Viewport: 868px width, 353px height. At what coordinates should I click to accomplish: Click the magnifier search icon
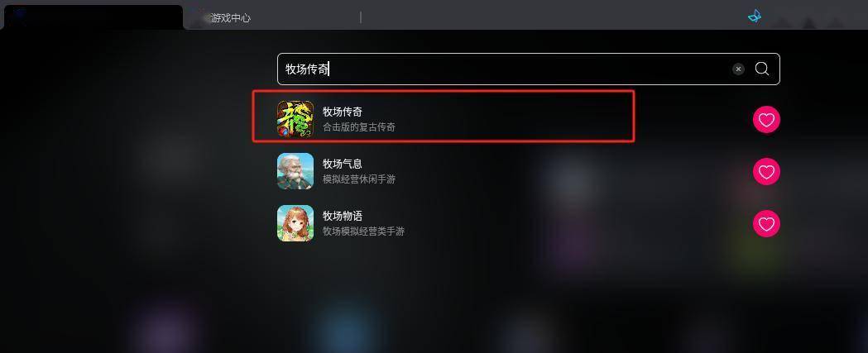[762, 69]
